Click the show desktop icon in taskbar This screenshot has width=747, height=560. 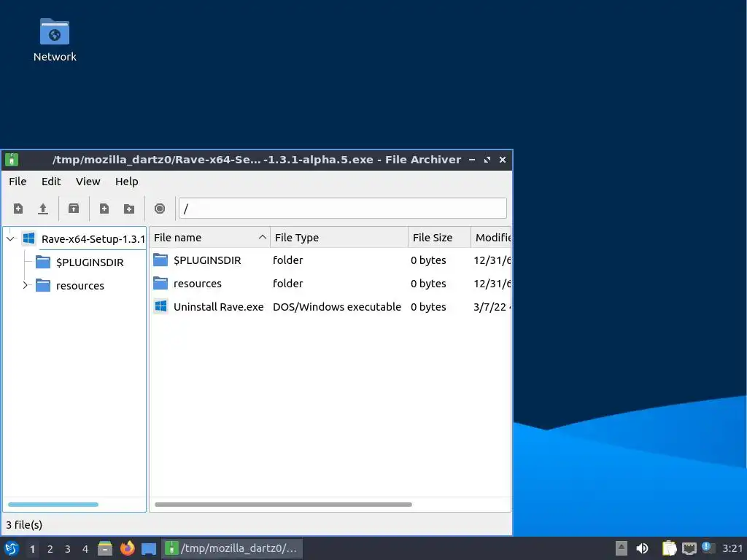click(x=149, y=548)
